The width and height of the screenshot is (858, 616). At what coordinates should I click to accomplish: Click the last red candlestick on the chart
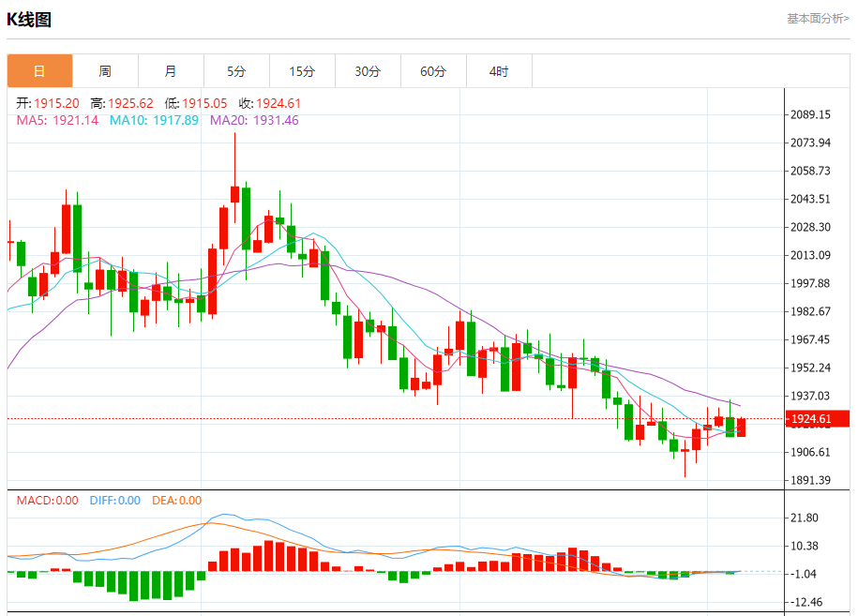(x=741, y=428)
